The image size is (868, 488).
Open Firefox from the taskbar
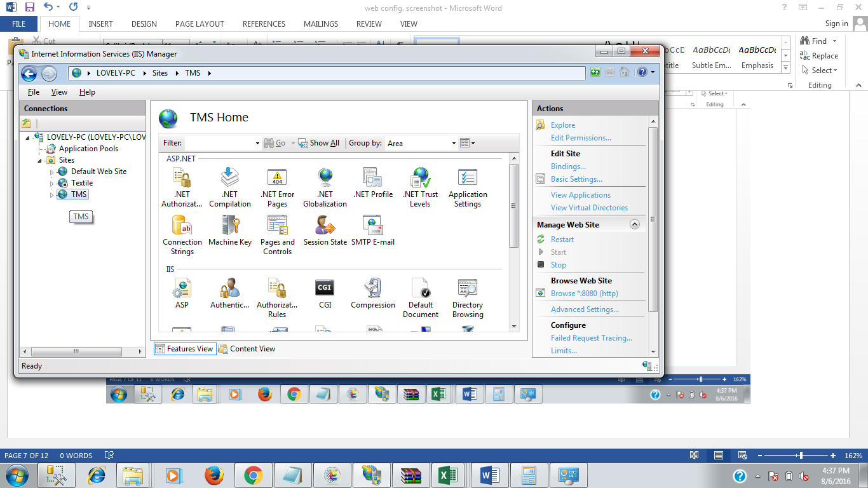pyautogui.click(x=214, y=475)
